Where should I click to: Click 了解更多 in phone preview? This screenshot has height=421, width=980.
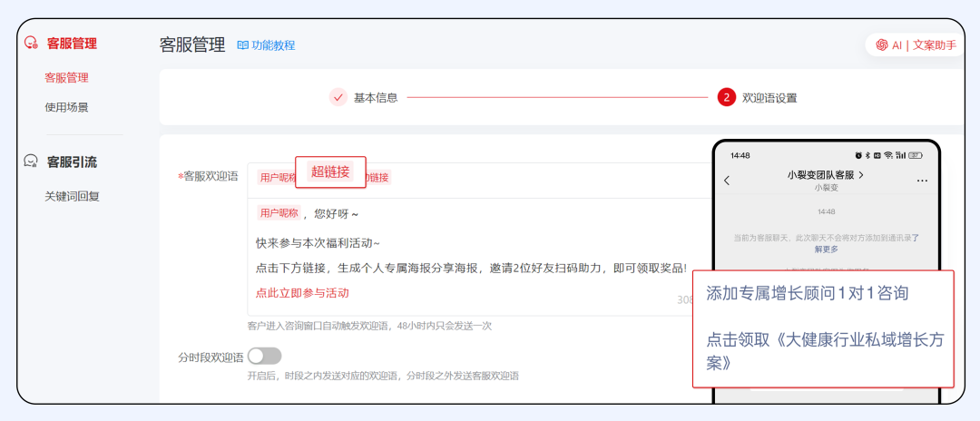[826, 249]
